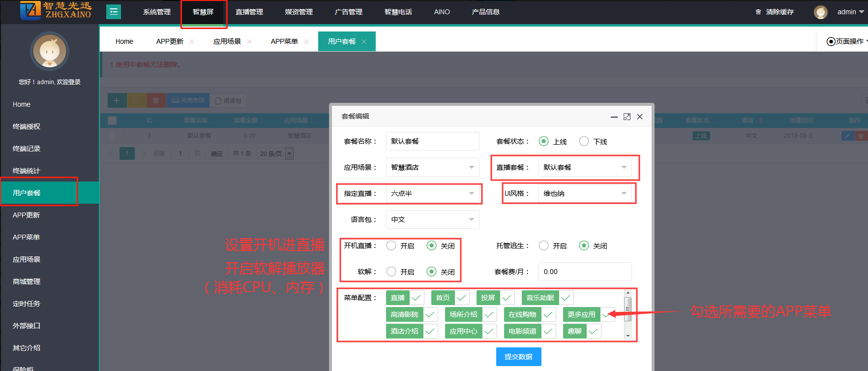Maximize the 套餐编辑 dialog
868x371 pixels.
coord(627,117)
